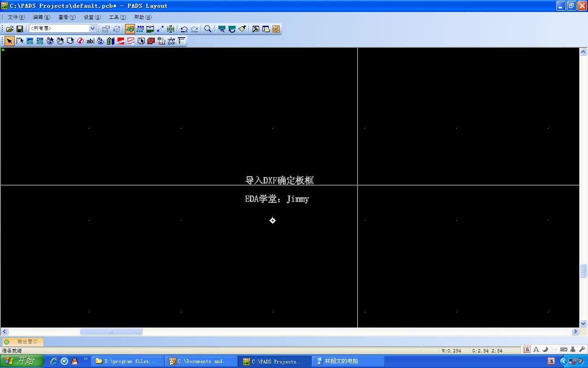Toggle the ECO toolbar button
The image size is (588, 368).
click(x=160, y=29)
